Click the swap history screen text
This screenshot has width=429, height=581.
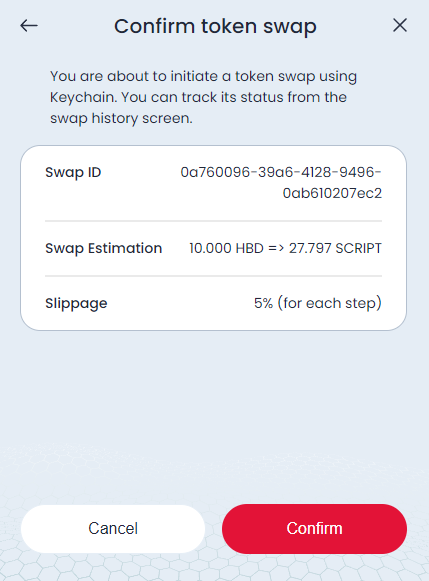click(x=121, y=119)
